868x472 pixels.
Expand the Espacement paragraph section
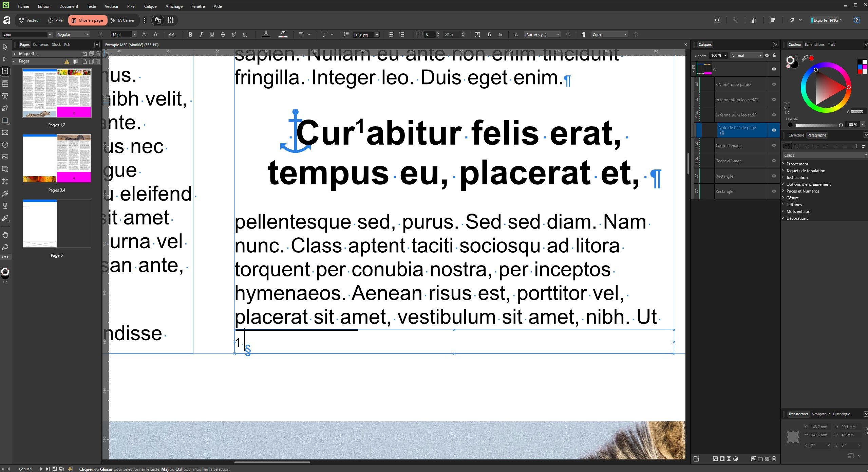[784, 164]
